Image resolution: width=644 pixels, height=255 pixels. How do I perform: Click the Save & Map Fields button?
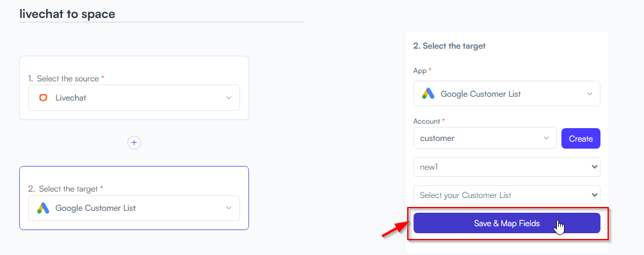coord(507,224)
